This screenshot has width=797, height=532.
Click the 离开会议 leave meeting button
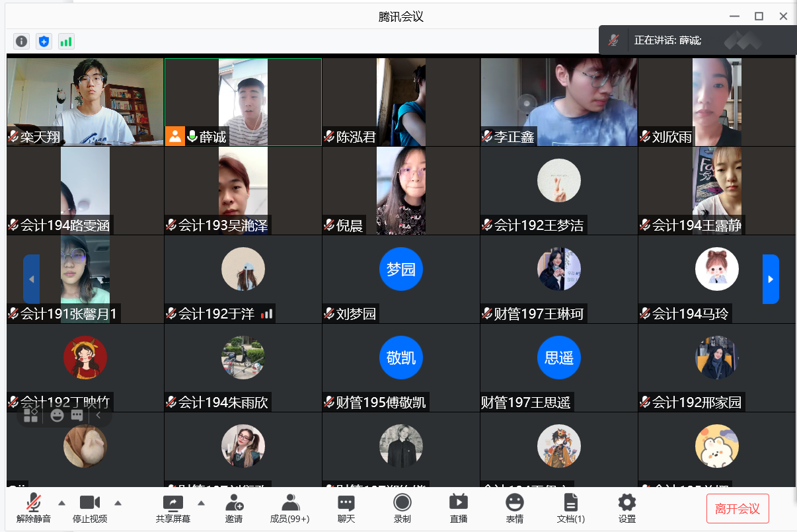738,509
